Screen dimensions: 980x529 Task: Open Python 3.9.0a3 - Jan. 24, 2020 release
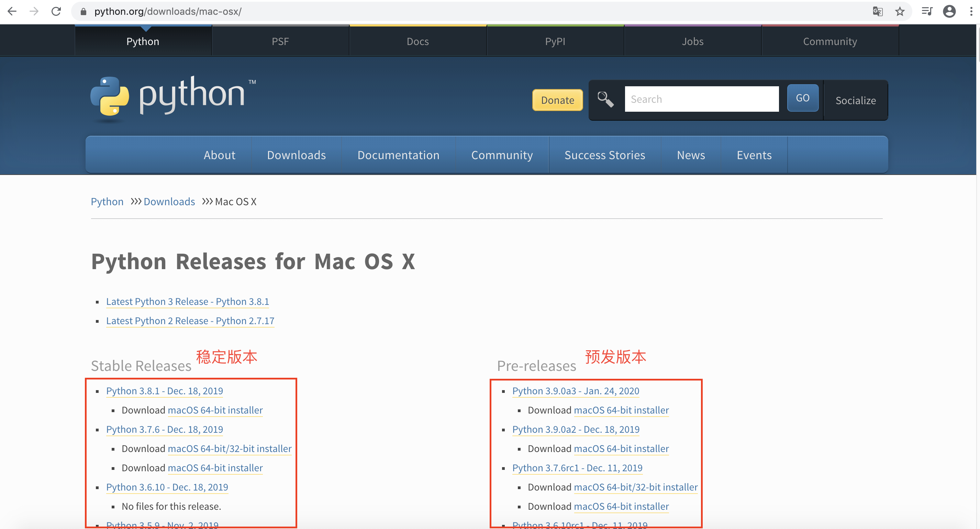(576, 391)
